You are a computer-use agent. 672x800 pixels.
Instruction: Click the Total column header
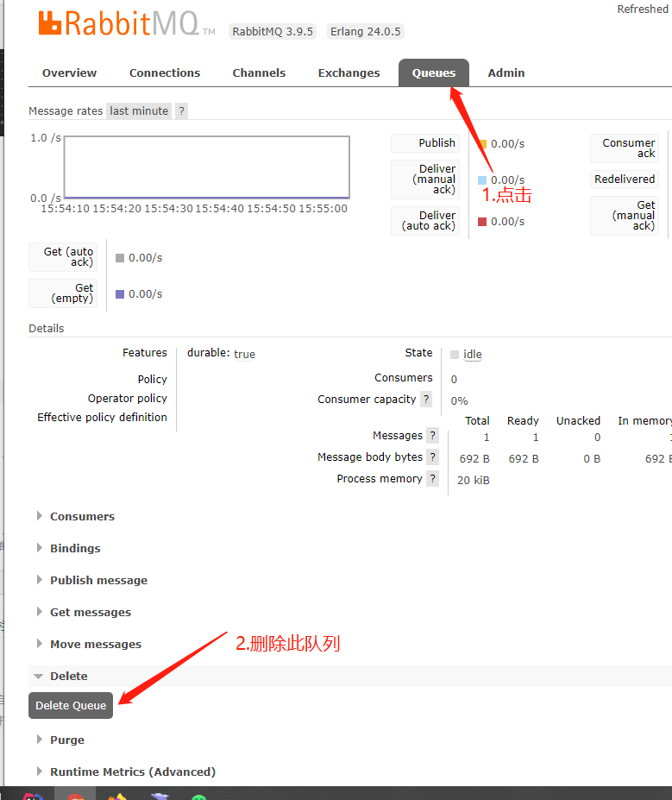tap(477, 420)
